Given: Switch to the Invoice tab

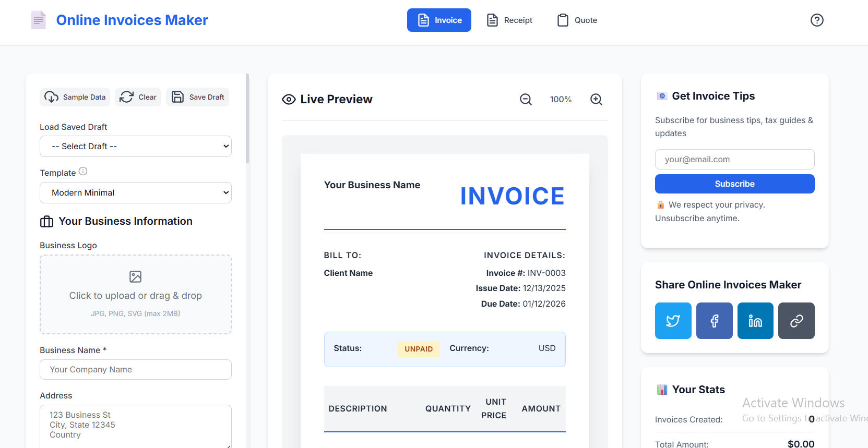Looking at the screenshot, I should pos(439,20).
